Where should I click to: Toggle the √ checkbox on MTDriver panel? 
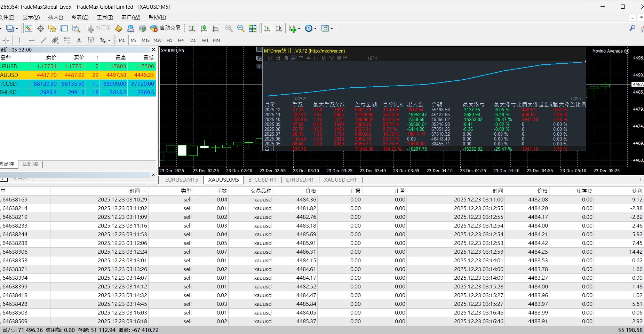click(x=259, y=66)
